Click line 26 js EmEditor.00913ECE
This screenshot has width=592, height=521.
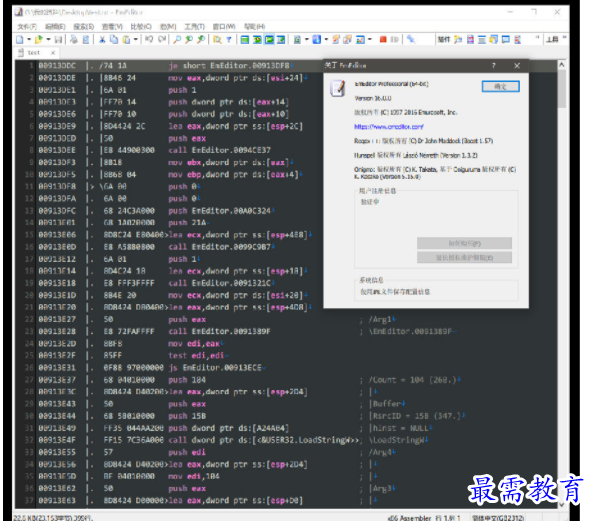click(217, 368)
